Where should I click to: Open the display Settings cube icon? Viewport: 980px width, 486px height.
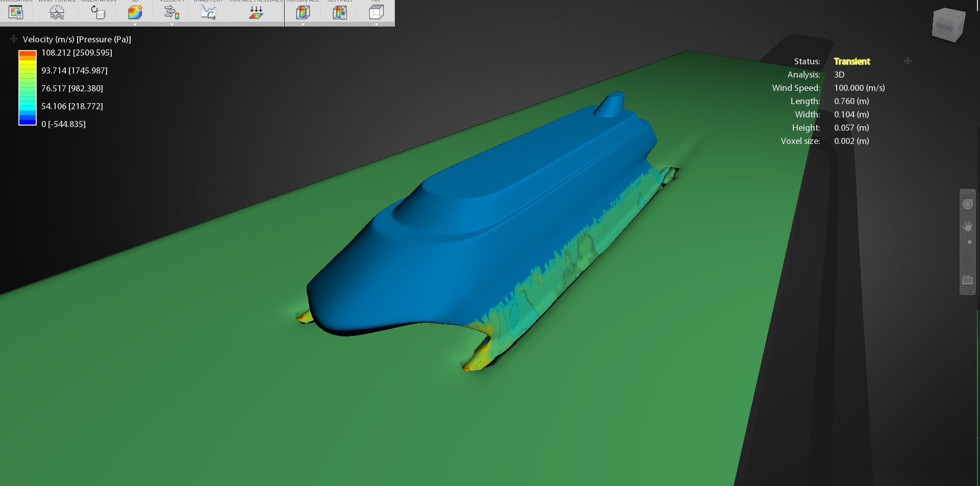340,12
